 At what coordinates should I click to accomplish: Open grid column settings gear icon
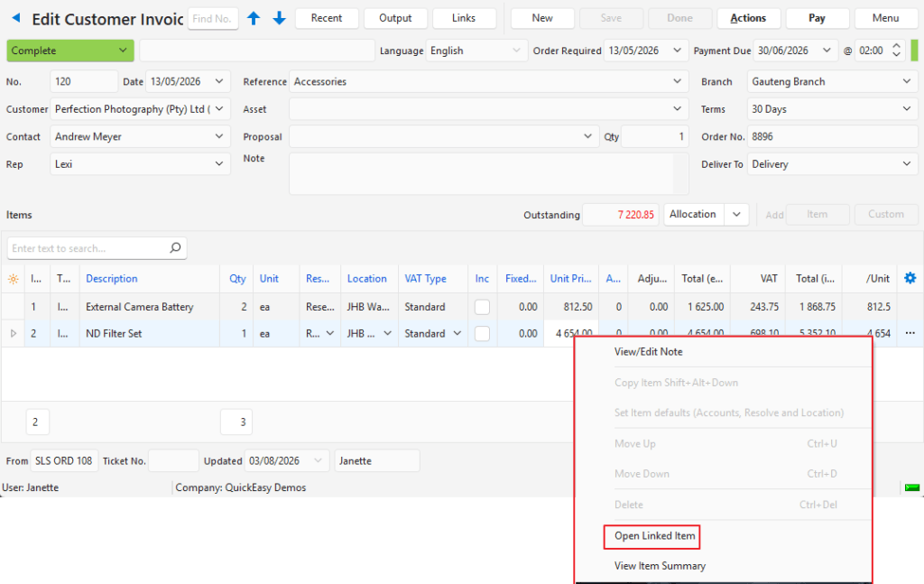coord(910,278)
